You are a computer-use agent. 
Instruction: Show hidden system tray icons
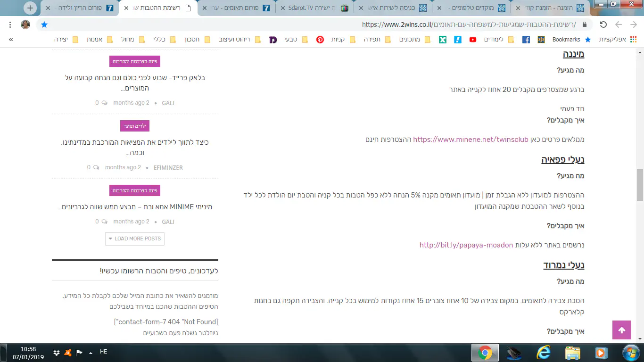click(91, 353)
